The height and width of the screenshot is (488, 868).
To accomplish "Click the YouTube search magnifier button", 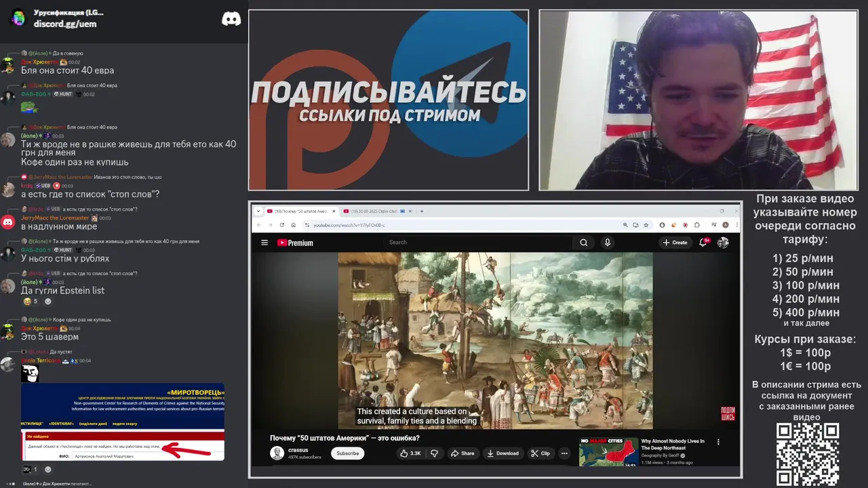I will pos(583,243).
